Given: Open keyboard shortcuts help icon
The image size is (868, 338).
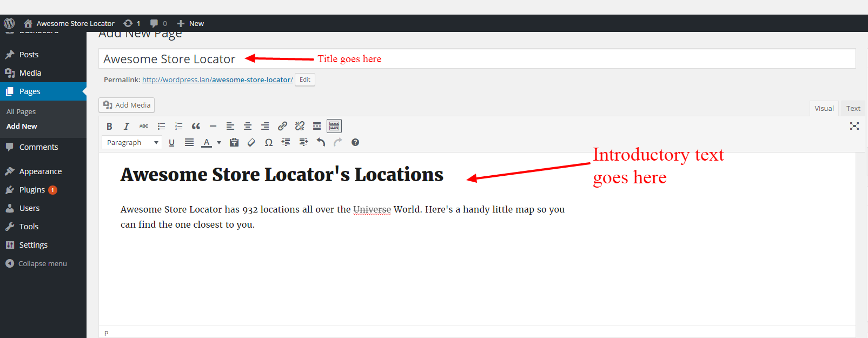Looking at the screenshot, I should 355,142.
